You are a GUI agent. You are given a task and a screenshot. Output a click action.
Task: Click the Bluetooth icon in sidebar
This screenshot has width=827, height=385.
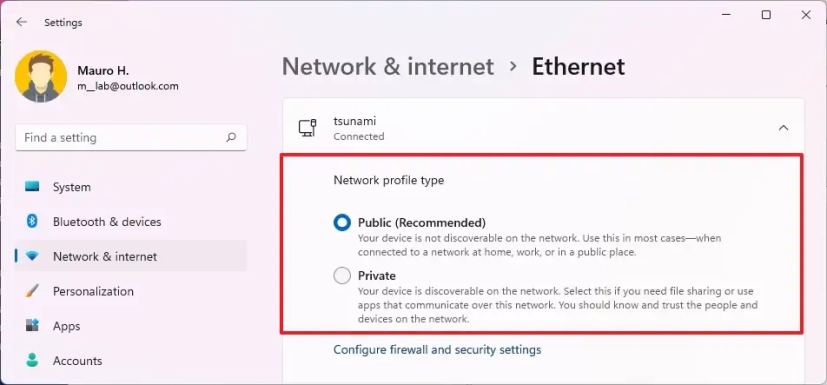(32, 222)
